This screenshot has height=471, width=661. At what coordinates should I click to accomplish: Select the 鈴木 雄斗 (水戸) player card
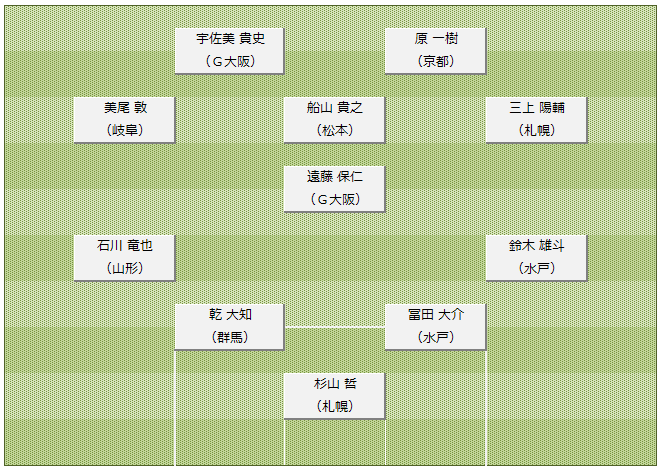point(536,258)
